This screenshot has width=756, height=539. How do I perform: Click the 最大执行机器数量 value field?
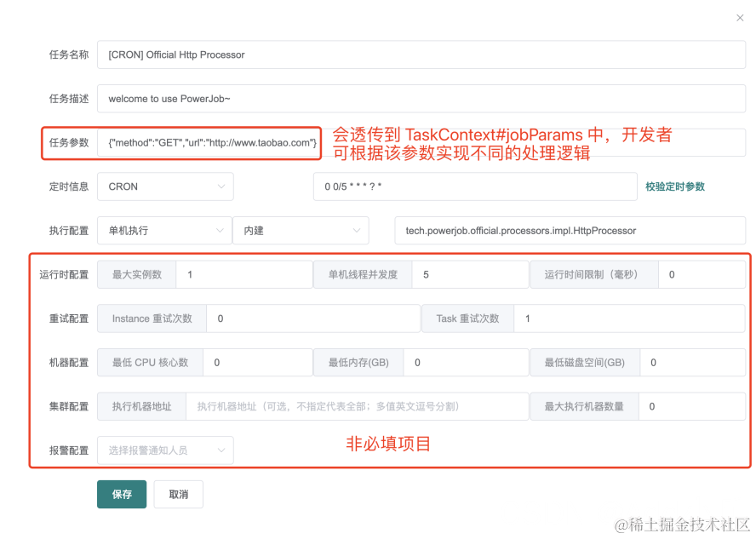(692, 406)
